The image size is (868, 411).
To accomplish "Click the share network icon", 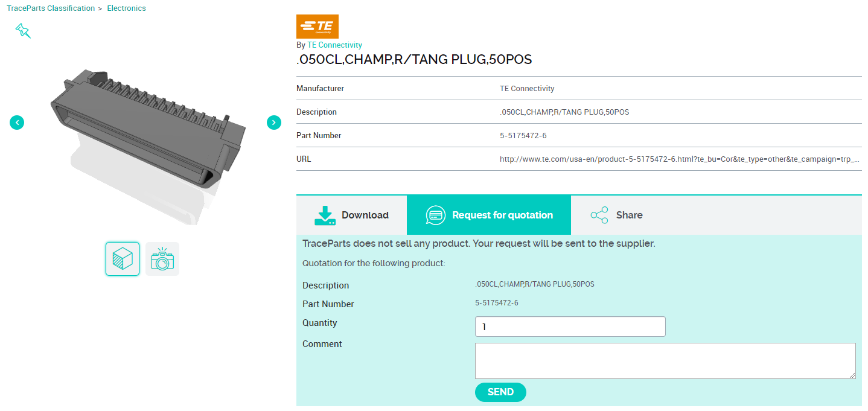I will pos(599,215).
